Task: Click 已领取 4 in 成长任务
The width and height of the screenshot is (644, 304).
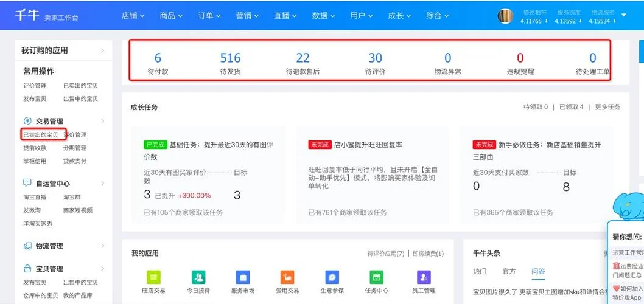Action: pos(572,107)
